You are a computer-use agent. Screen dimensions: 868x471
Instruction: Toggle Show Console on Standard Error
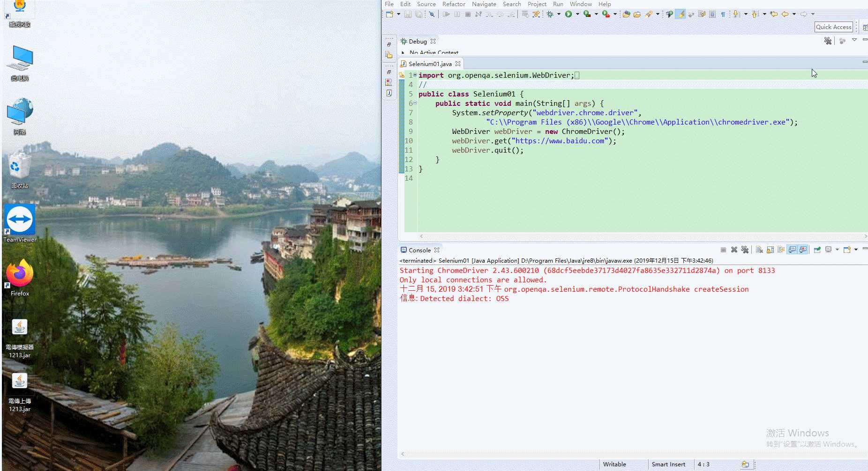click(803, 250)
